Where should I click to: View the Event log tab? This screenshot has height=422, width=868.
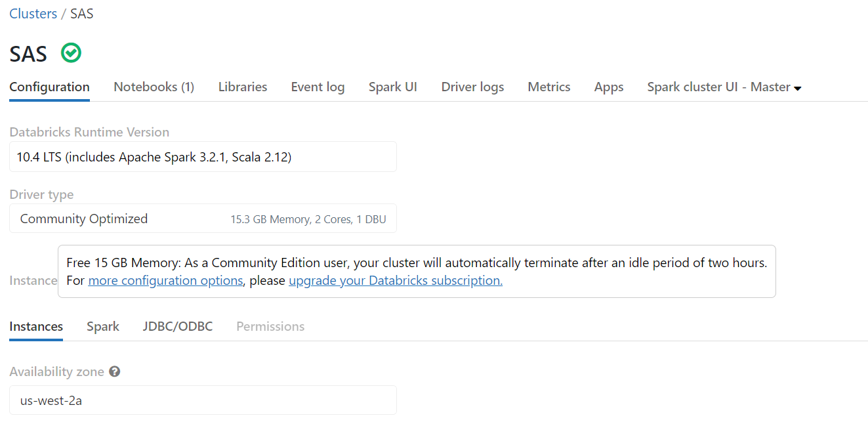tap(318, 87)
